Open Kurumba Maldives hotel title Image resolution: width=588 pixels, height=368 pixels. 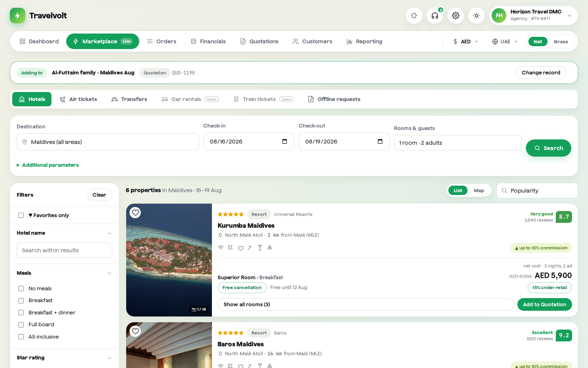pyautogui.click(x=246, y=226)
